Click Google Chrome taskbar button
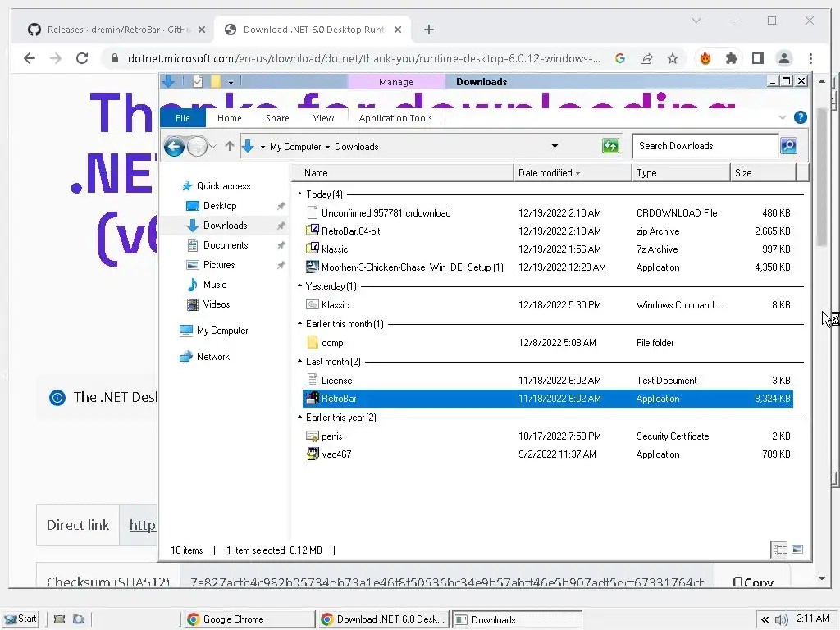The image size is (840, 630). [248, 619]
